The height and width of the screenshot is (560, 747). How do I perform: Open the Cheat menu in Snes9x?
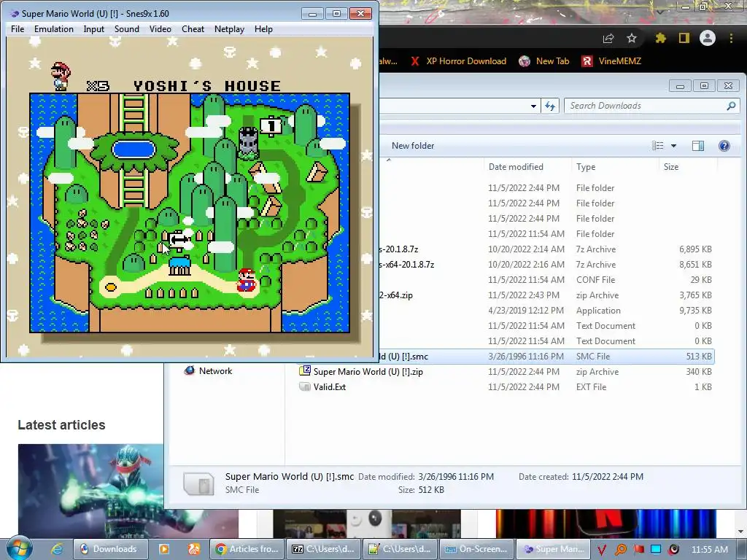click(x=193, y=29)
